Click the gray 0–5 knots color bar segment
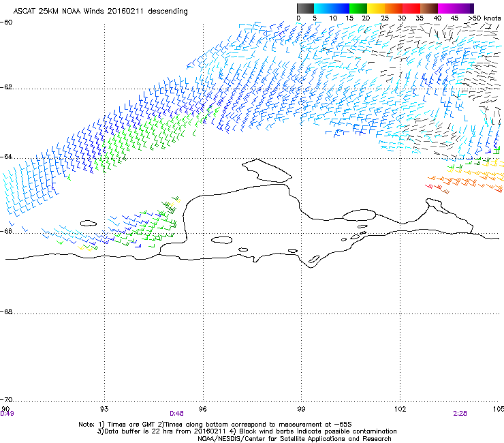The image size is (504, 443). coord(305,8)
